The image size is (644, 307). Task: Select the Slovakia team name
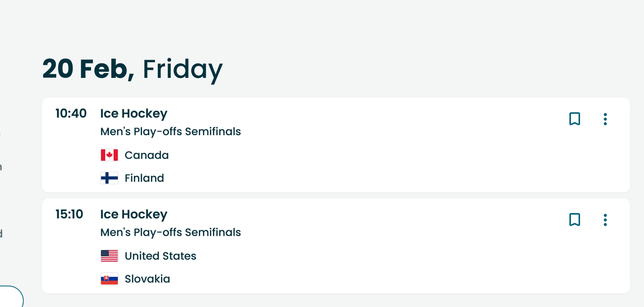pos(147,279)
